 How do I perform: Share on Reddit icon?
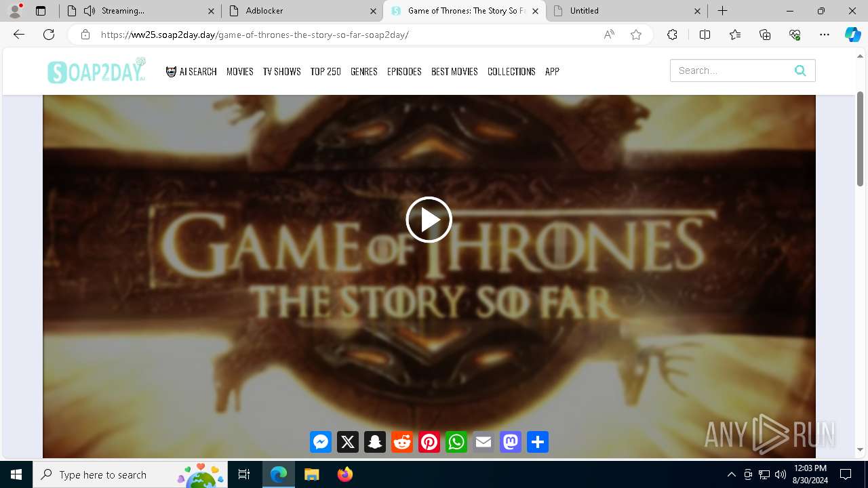click(402, 442)
